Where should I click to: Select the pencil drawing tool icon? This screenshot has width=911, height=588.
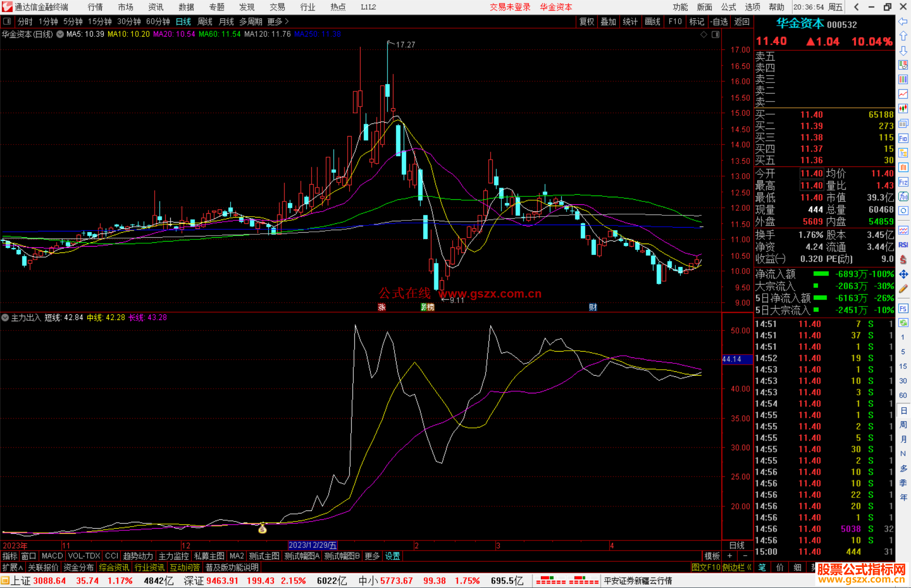[x=903, y=289]
